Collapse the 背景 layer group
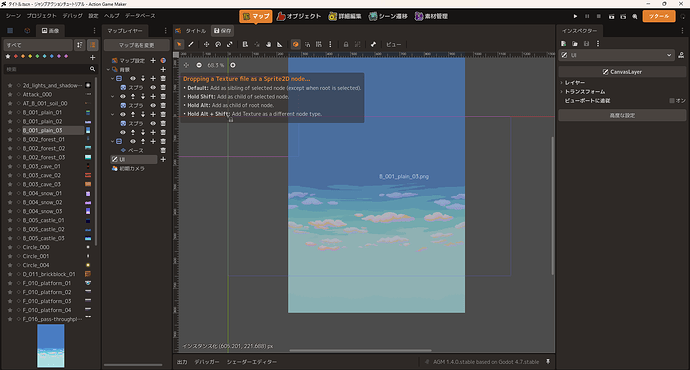Screen dimensions: 690x370 (x=108, y=70)
